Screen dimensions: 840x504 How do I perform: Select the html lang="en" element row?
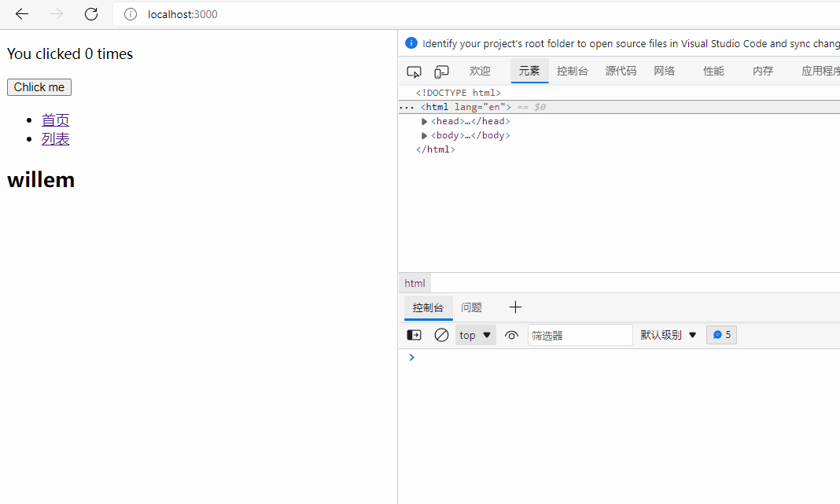(x=619, y=107)
